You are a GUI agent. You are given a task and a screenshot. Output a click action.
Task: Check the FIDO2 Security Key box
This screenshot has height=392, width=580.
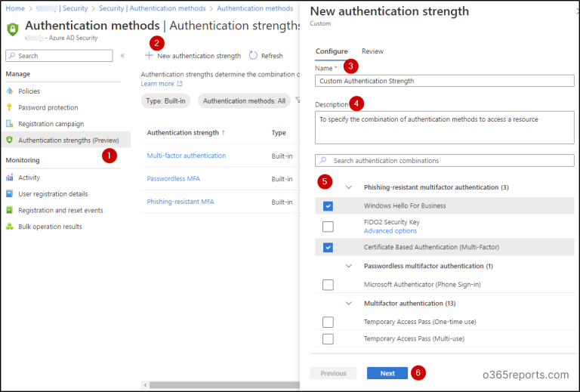coord(328,227)
